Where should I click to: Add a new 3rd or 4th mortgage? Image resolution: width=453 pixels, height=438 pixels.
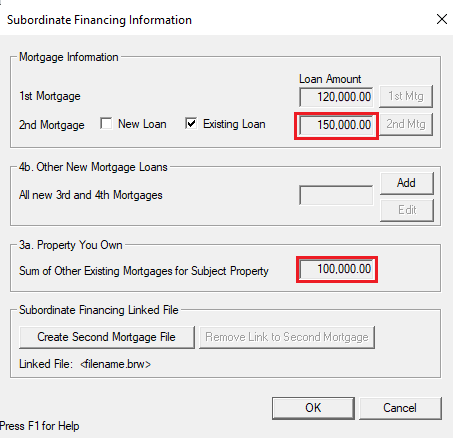click(x=407, y=183)
